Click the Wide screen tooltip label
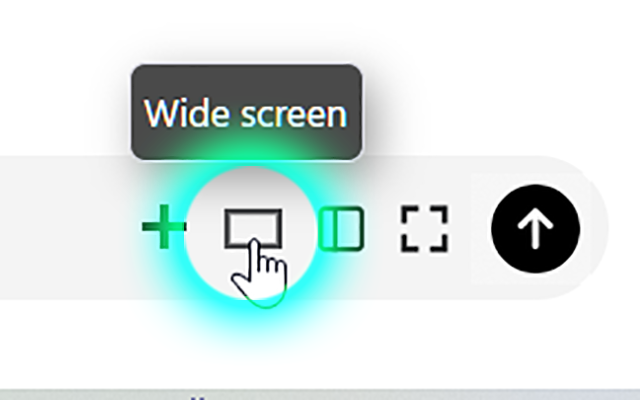640x400 pixels. pos(246,113)
